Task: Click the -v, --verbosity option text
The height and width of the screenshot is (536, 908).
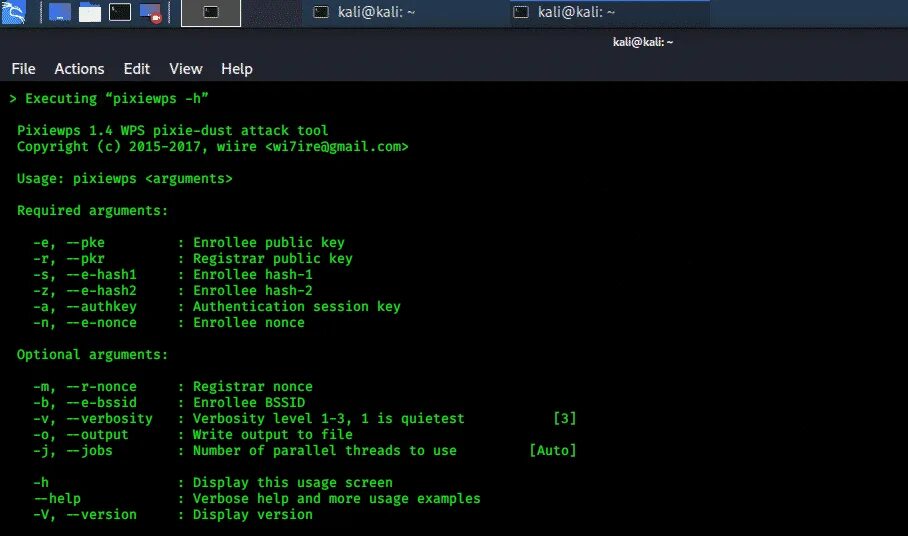Action: click(93, 418)
